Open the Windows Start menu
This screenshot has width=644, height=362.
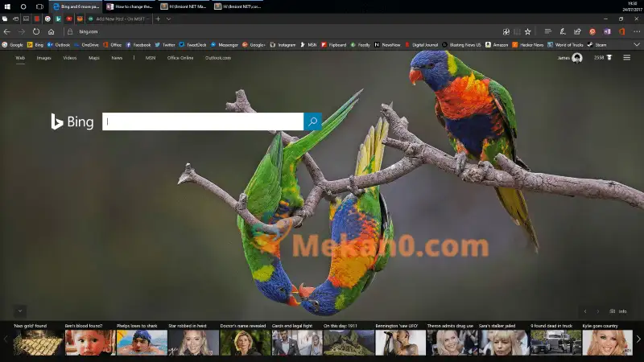[7, 6]
